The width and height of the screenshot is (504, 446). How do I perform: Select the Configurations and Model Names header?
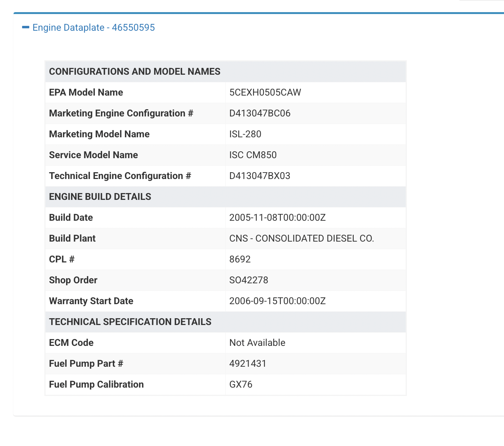(x=135, y=72)
